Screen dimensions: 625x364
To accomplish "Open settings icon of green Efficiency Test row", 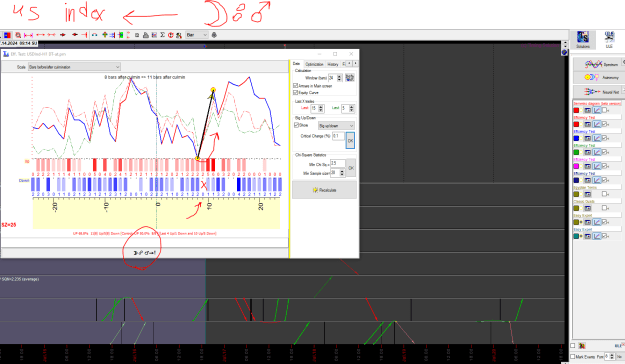I will [588, 152].
